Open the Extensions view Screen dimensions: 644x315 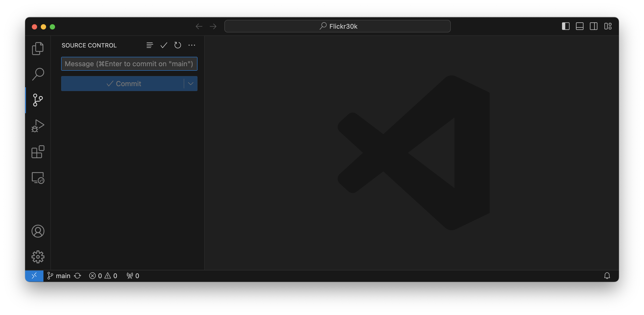coord(38,152)
